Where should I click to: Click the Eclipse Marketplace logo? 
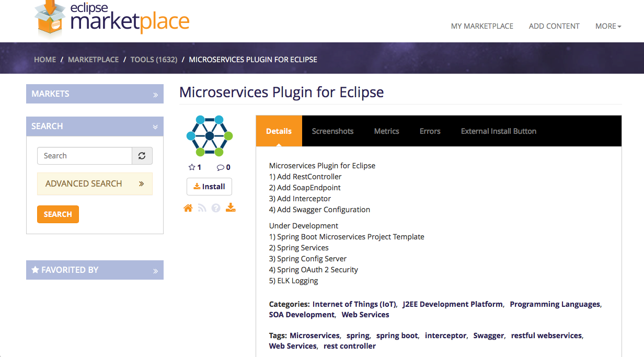coord(111,20)
